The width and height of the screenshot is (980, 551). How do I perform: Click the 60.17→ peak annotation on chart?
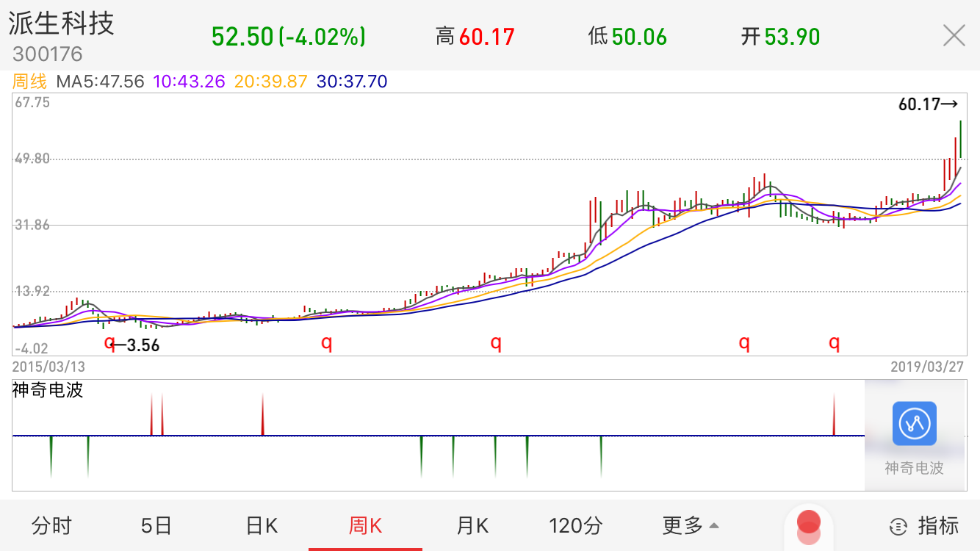[x=929, y=105]
